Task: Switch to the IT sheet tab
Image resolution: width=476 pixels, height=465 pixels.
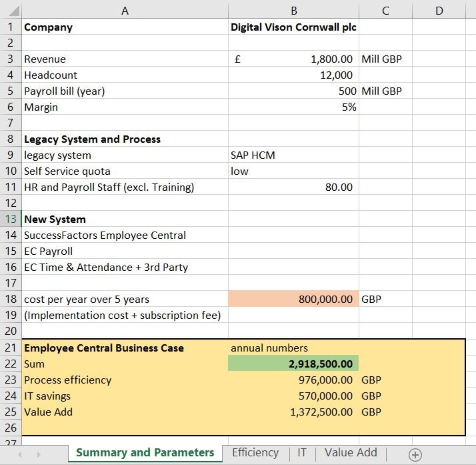Action: pos(302,452)
